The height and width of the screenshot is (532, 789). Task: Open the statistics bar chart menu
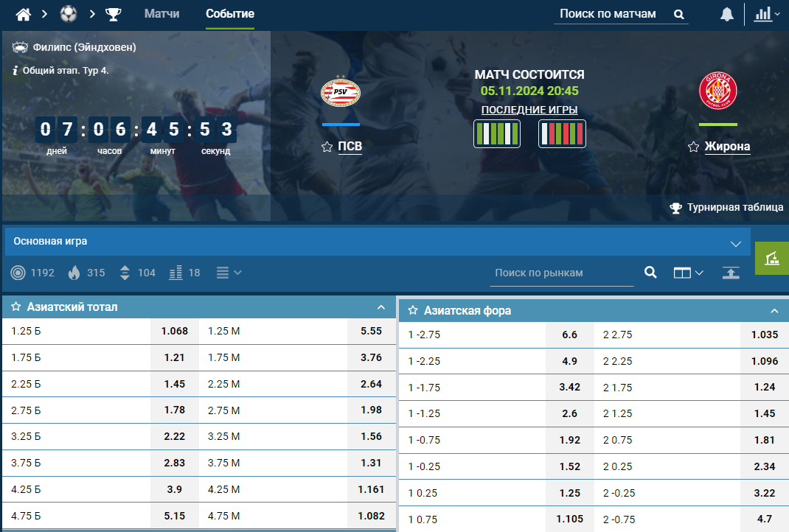(x=766, y=14)
